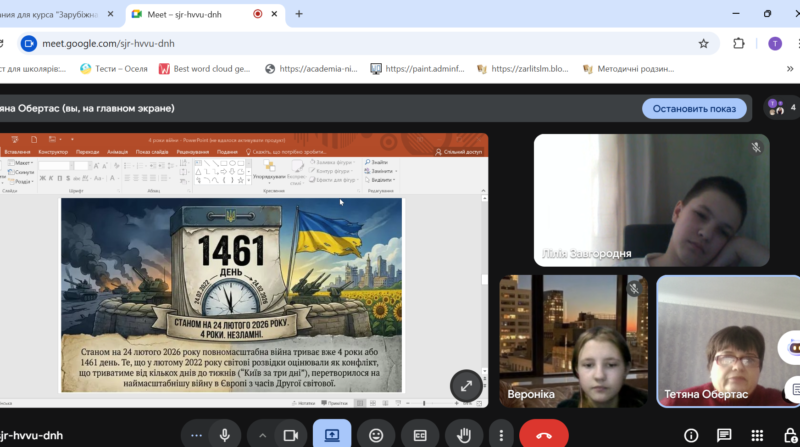Expand the shared presentation to fullscreen
Image resolution: width=800 pixels, height=447 pixels.
[x=466, y=386]
